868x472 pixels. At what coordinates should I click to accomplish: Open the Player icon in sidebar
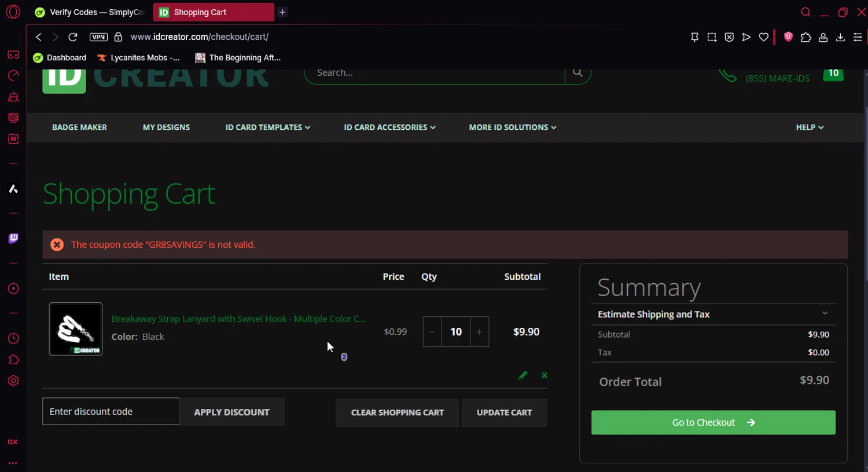[13, 289]
